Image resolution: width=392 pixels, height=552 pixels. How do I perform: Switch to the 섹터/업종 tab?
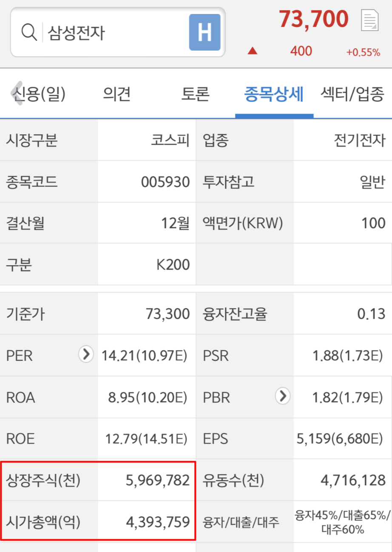tap(352, 94)
